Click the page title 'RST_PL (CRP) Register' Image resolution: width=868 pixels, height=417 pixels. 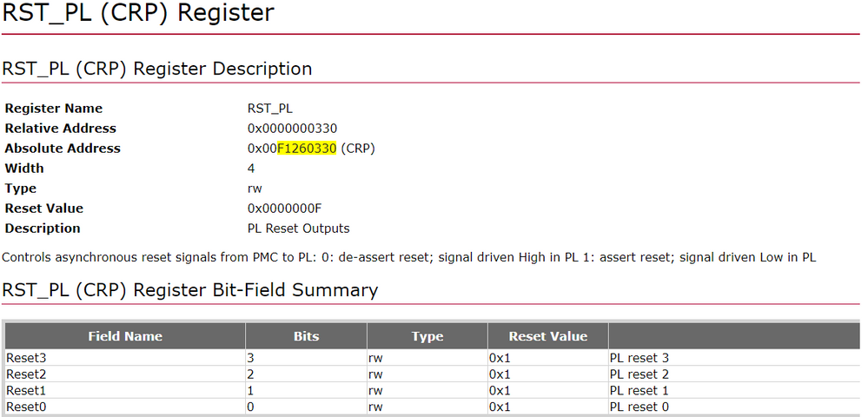(138, 13)
